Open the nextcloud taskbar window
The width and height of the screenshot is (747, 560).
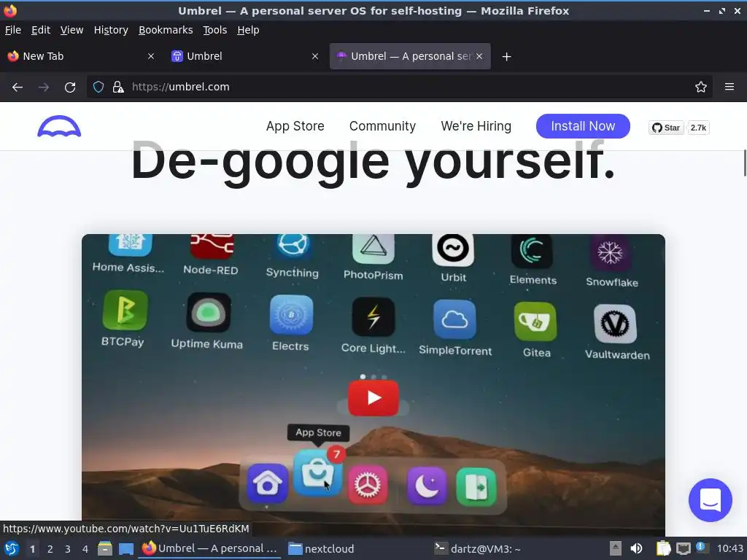click(x=321, y=549)
